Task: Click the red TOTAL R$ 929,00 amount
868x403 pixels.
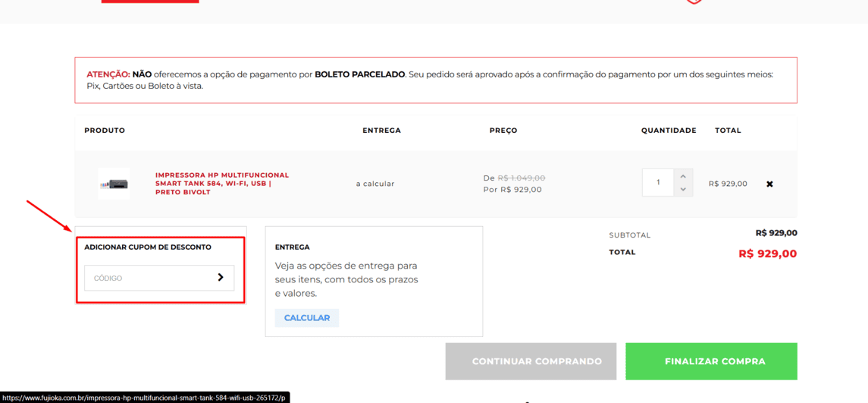Action: click(x=768, y=254)
